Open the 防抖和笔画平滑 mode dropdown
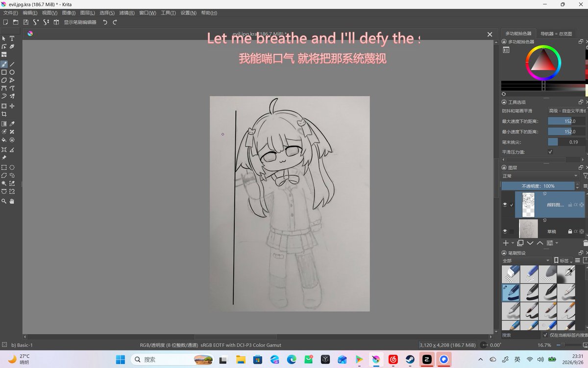This screenshot has width=588, height=368. pos(567,111)
